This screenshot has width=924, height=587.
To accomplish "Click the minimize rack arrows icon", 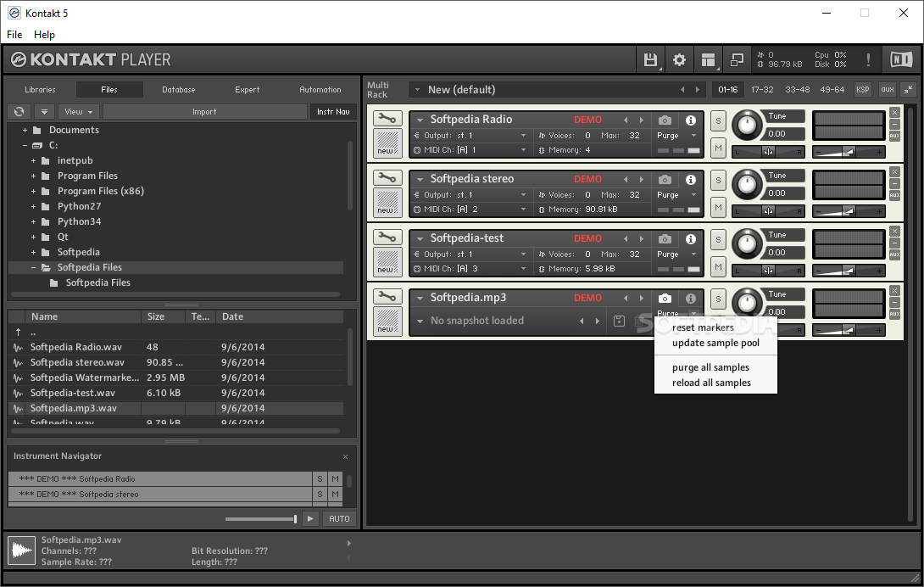I will (908, 90).
